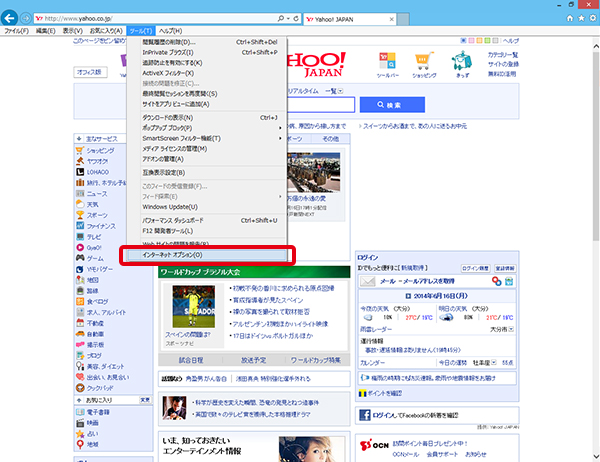Click the goalkeeper World Cup thumbnail
This screenshot has width=600, height=462.
(194, 306)
